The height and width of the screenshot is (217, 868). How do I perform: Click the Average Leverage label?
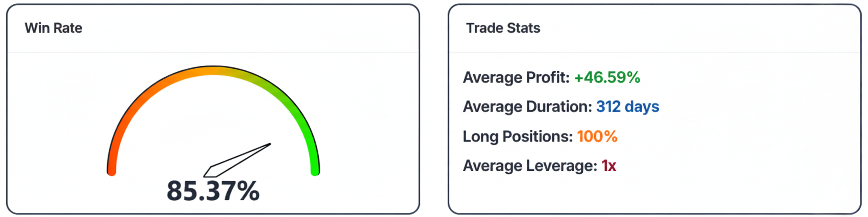pos(530,166)
